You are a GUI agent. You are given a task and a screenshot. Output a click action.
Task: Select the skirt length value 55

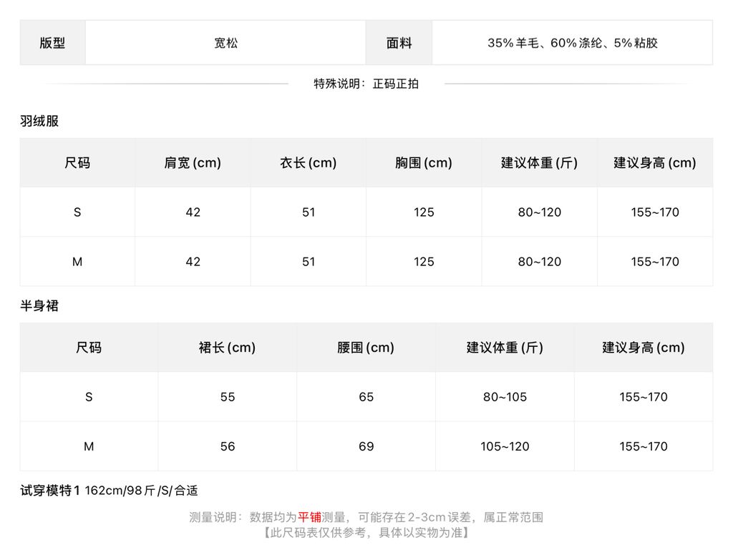[228, 397]
